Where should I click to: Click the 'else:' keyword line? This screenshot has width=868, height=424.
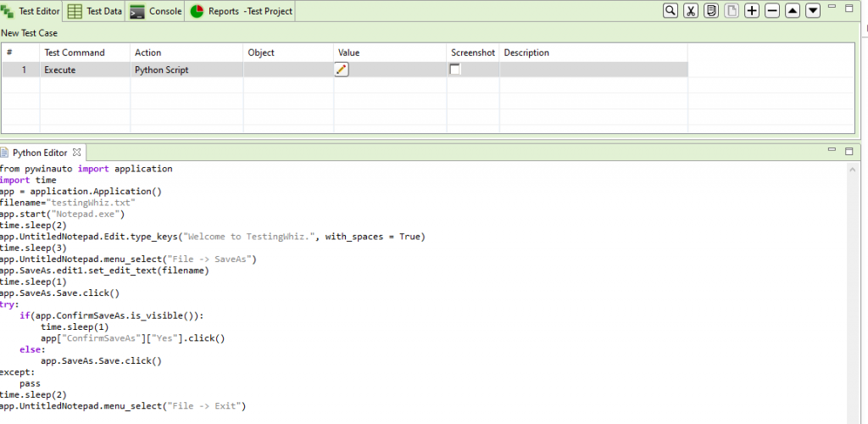(32, 349)
